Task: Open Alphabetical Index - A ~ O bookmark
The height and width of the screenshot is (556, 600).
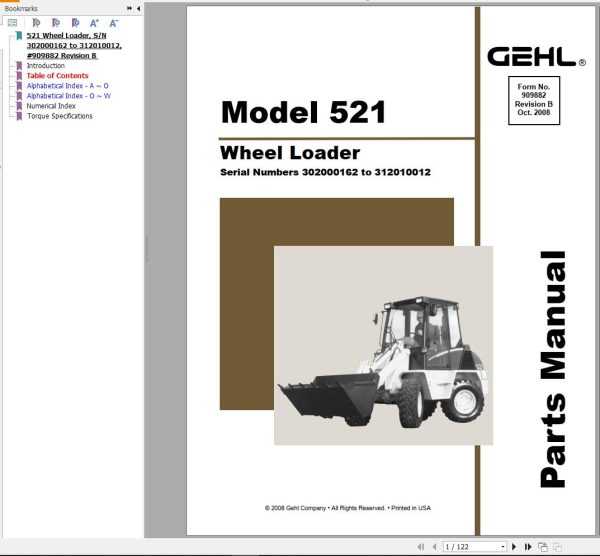Action: tap(67, 86)
